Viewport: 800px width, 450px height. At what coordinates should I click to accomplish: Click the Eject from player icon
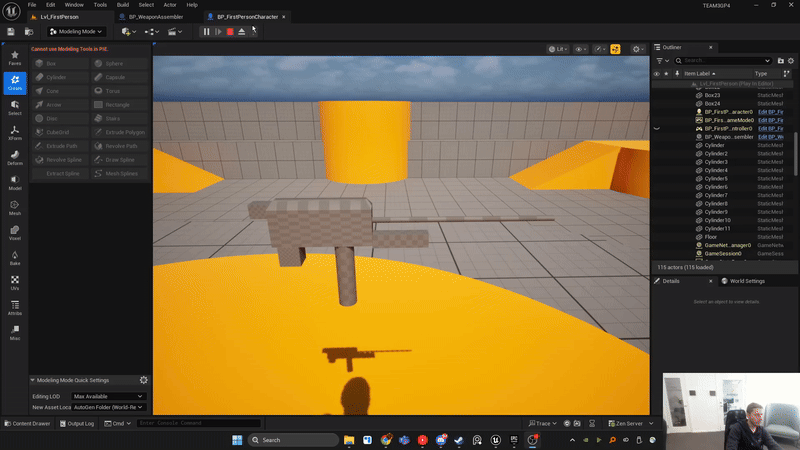241,32
